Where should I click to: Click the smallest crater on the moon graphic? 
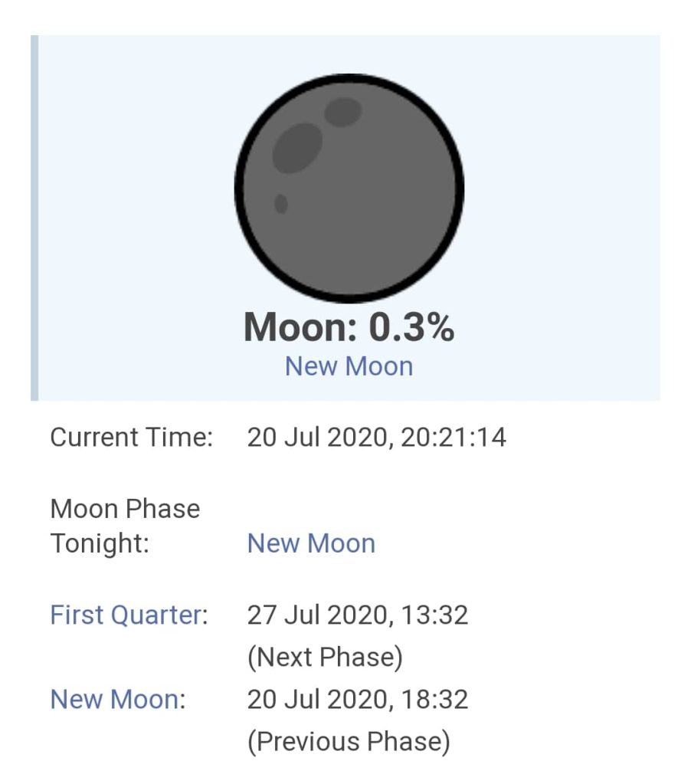coord(281,204)
